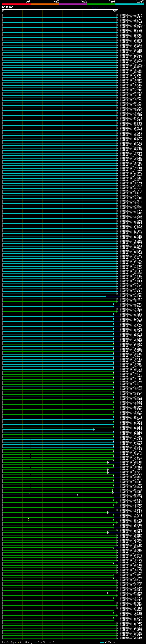Image resolution: width=146 pixels, height=644 pixels.
Task: Open hit UniRef100_B9NCL0
Action: [x=131, y=17]
